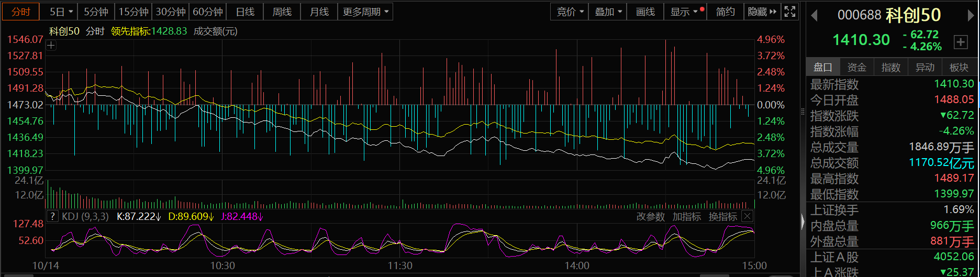The height and width of the screenshot is (277, 980).
Task: Add 科创50 to watchlist with plus icon
Action: (961, 42)
